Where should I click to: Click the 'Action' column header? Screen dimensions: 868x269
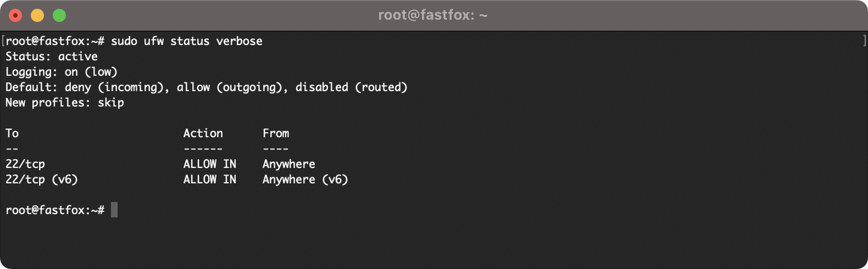pos(203,133)
